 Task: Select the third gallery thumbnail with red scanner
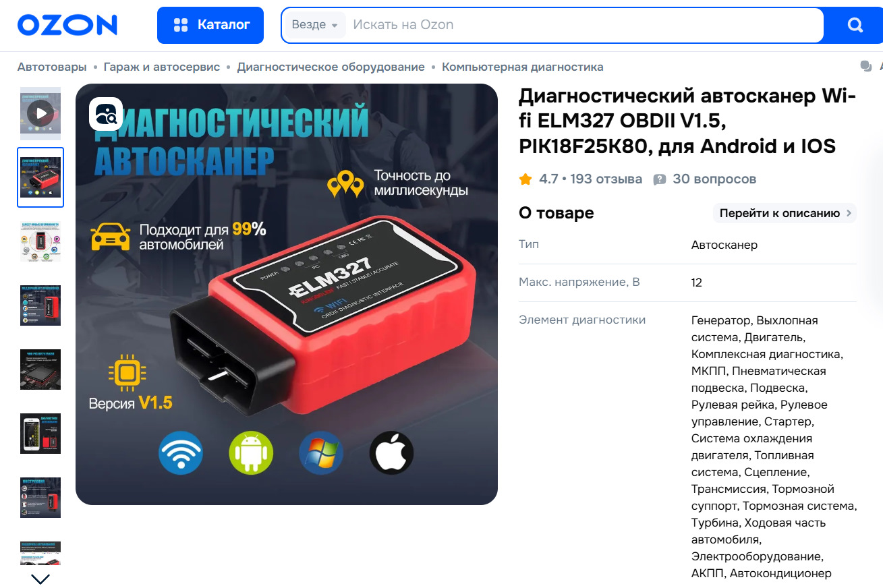40,241
